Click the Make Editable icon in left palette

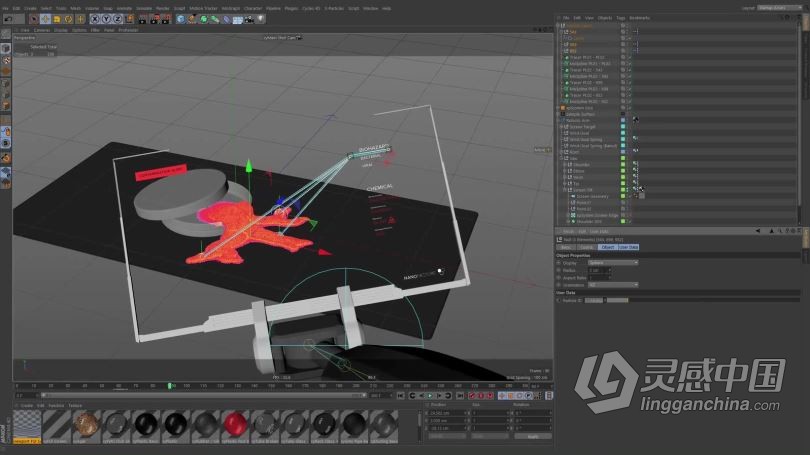6,35
